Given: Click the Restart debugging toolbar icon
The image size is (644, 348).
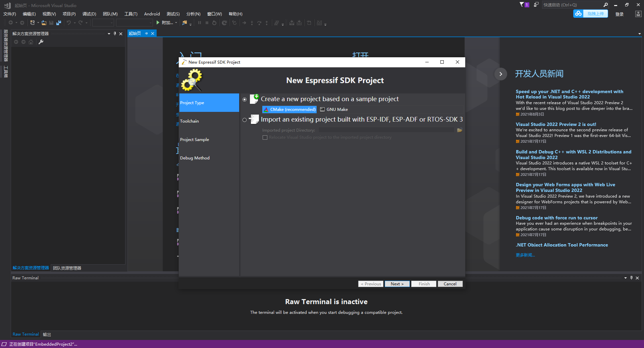Looking at the screenshot, I should (214, 23).
